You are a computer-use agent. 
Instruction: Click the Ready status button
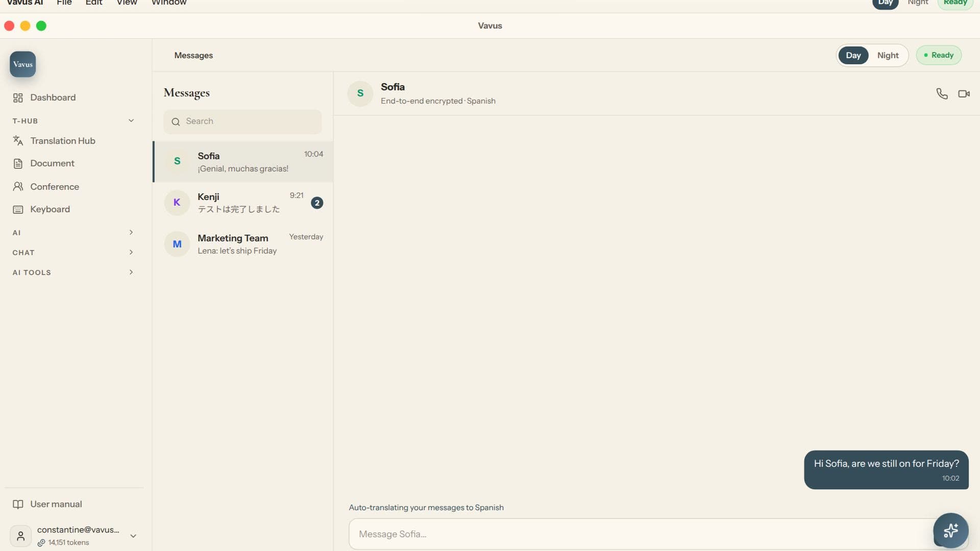[x=938, y=56]
